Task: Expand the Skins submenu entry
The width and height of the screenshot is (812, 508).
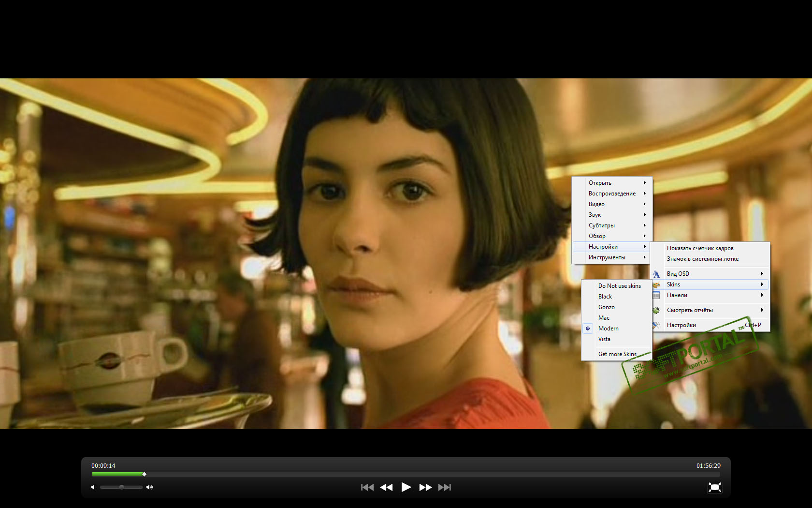Action: tap(710, 284)
